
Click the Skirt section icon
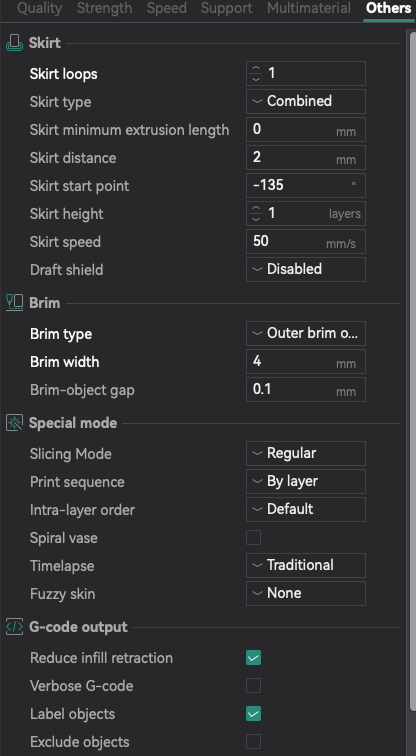point(14,43)
